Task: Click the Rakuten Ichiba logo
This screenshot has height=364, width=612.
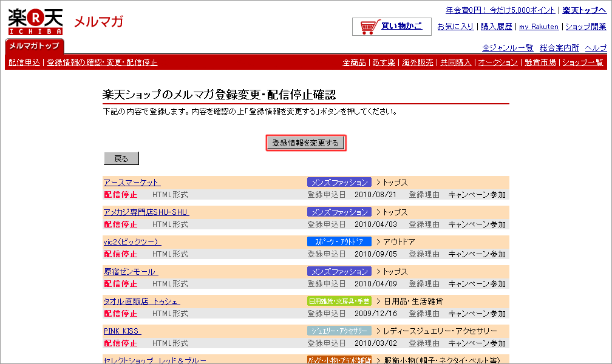Action: [x=35, y=22]
